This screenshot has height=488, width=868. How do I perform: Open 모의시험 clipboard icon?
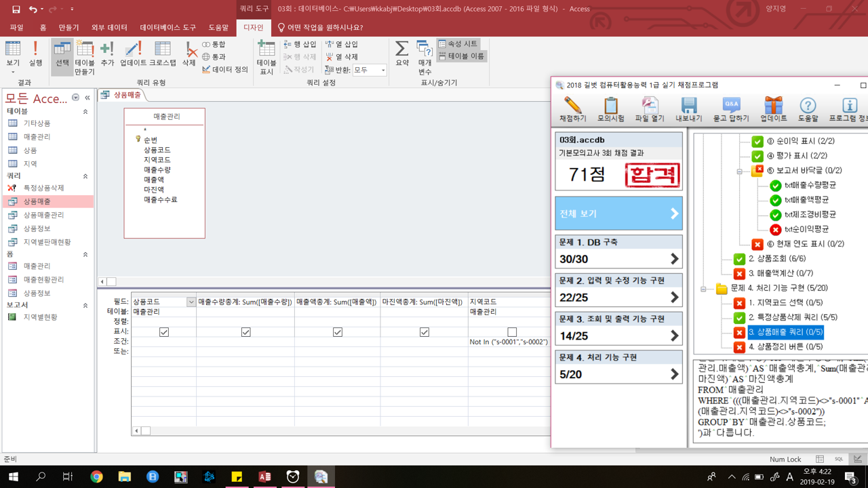[610, 109]
